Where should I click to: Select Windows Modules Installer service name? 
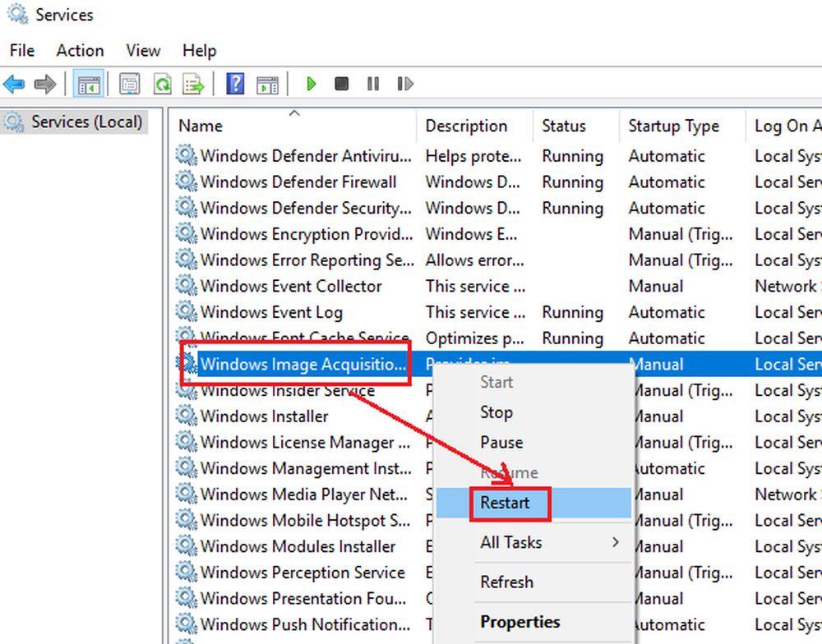coord(298,546)
